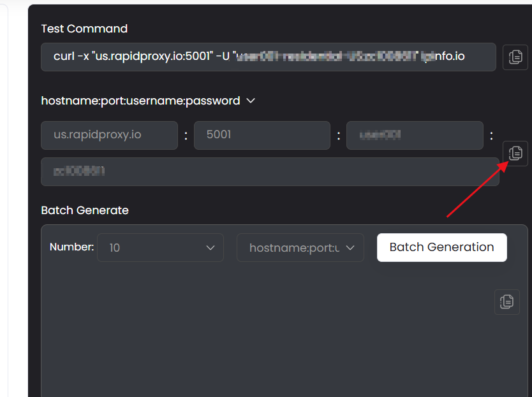Viewport: 532px width, 397px height.
Task: Click the us.rapidproxy.io hostname field
Action: point(109,135)
